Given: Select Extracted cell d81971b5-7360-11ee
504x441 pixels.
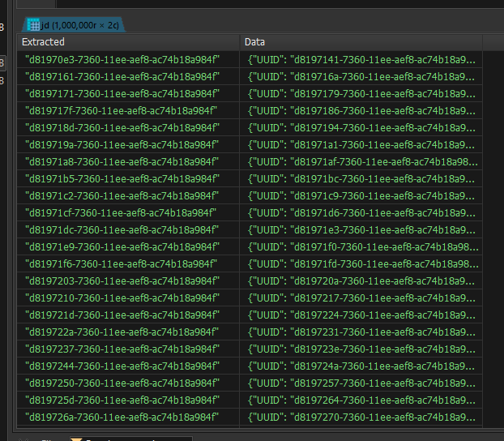Looking at the screenshot, I should click(122, 178).
